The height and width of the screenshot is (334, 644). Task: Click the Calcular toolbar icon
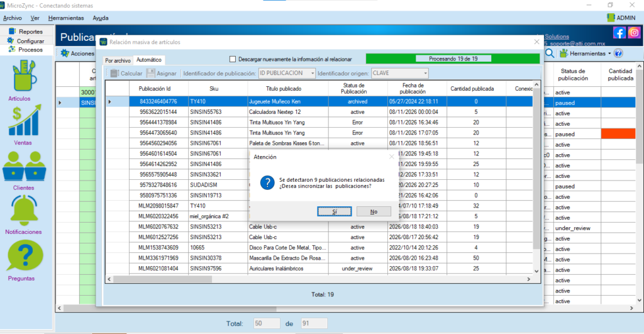pos(114,73)
